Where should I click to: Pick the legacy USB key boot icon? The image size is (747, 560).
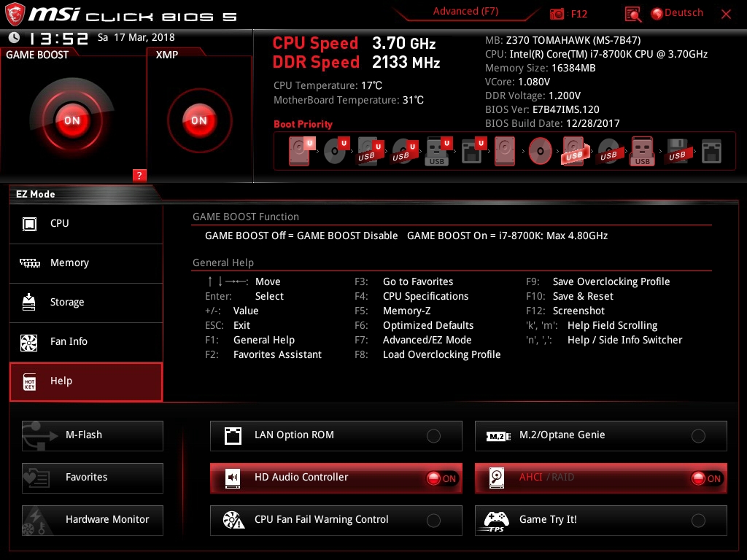click(x=643, y=151)
